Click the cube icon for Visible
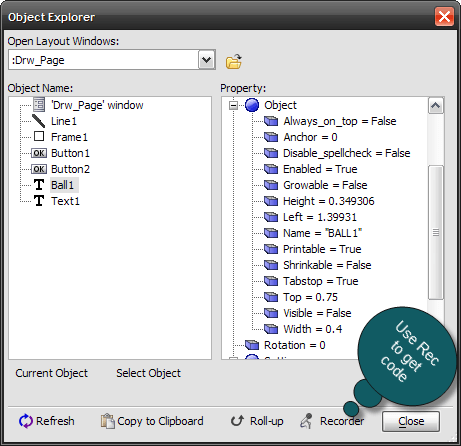461x446 pixels. [x=271, y=313]
